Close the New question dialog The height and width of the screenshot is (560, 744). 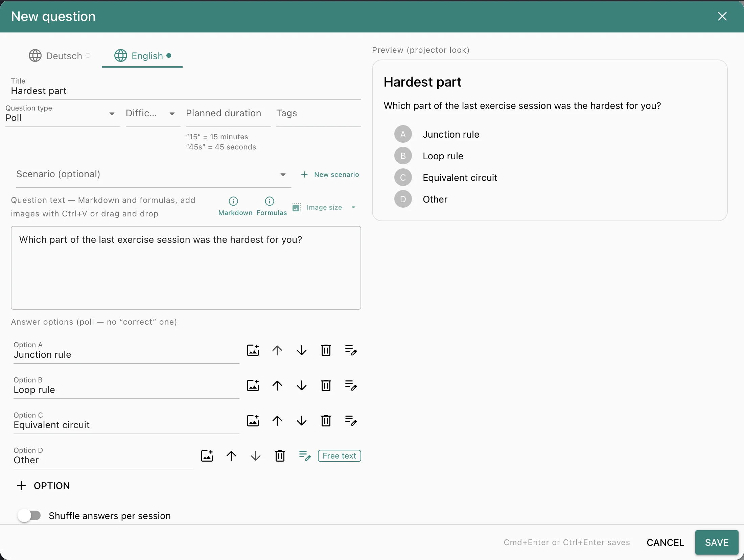point(722,16)
